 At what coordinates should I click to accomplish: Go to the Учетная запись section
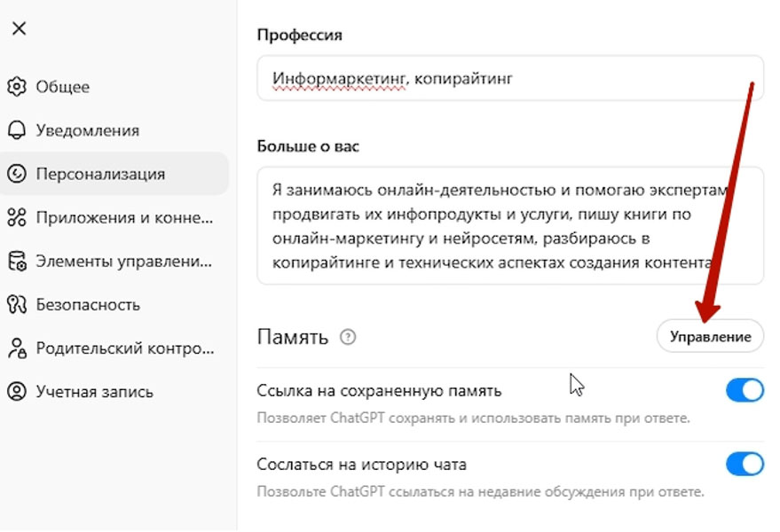tap(94, 391)
